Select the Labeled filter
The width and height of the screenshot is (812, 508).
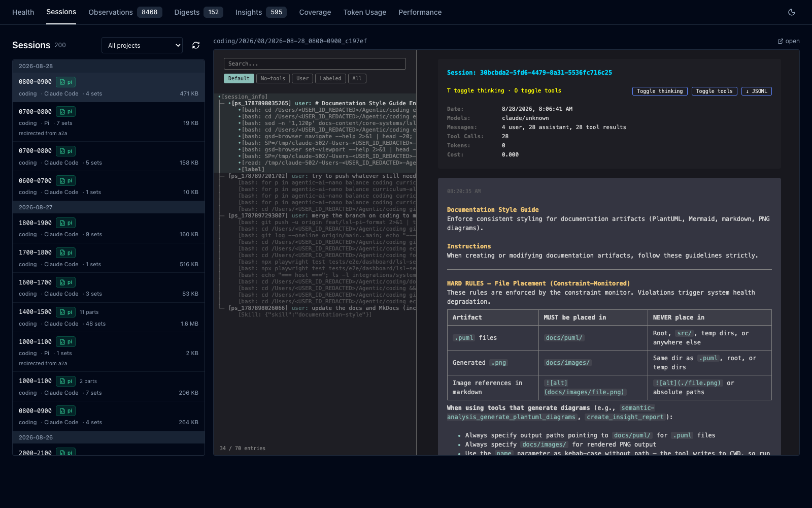(x=330, y=79)
